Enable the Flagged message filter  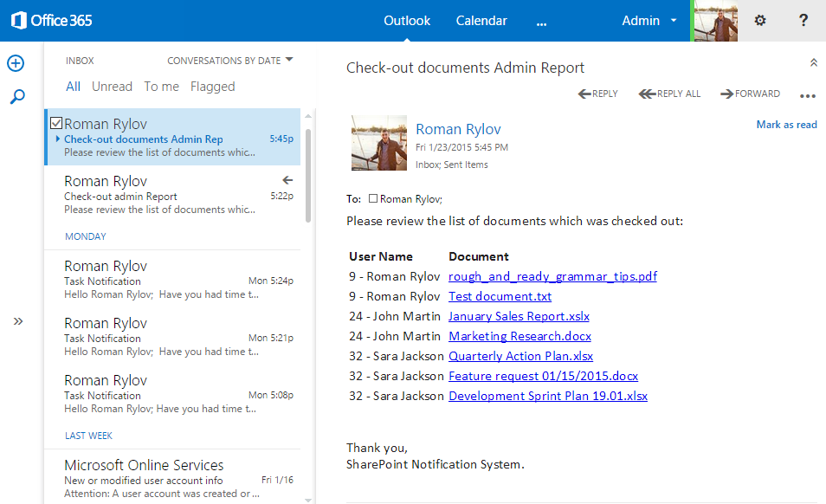[213, 86]
